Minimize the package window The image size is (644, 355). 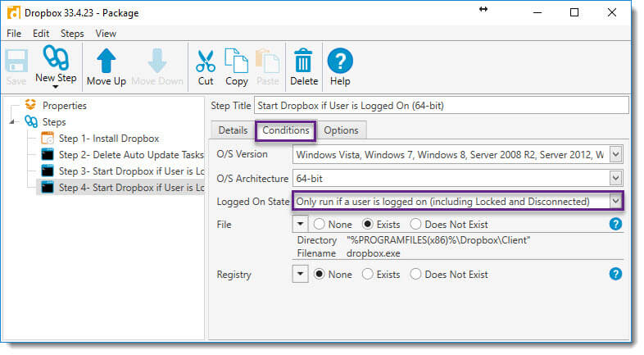537,13
